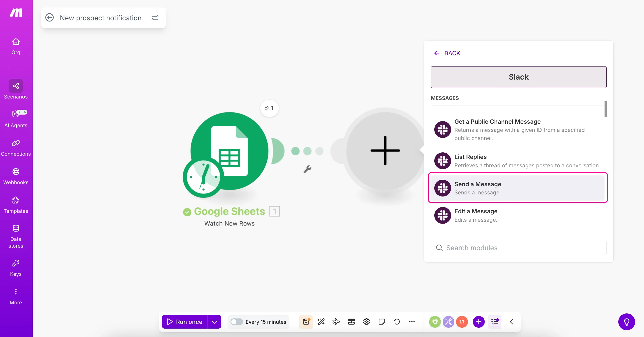Screen dimensions: 644x337
Task: Open the notes icon in toolbar
Action: click(x=382, y=322)
